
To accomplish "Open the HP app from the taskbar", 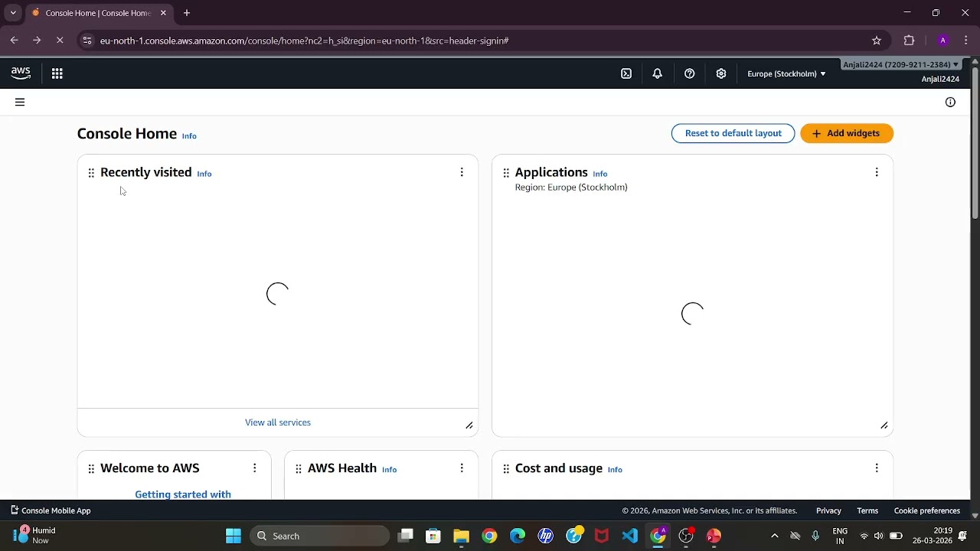I will tap(546, 536).
